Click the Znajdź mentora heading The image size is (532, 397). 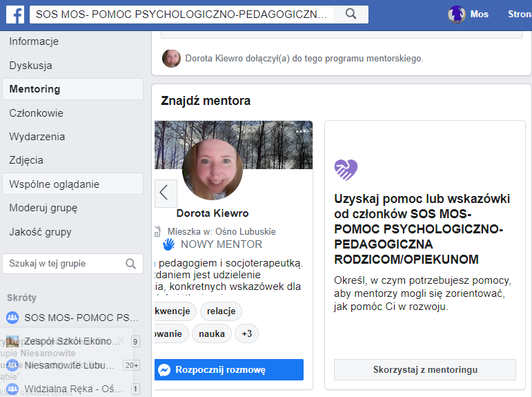click(206, 101)
